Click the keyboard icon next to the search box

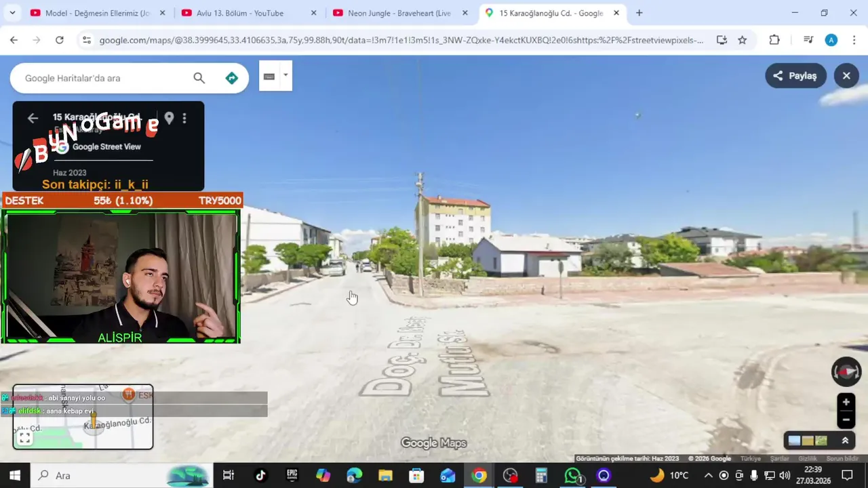pyautogui.click(x=269, y=76)
